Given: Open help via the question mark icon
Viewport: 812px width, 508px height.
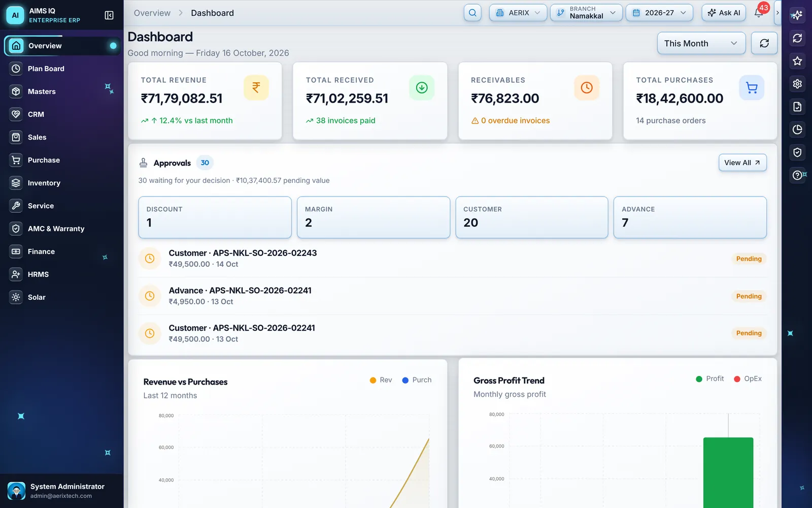Looking at the screenshot, I should tap(797, 175).
